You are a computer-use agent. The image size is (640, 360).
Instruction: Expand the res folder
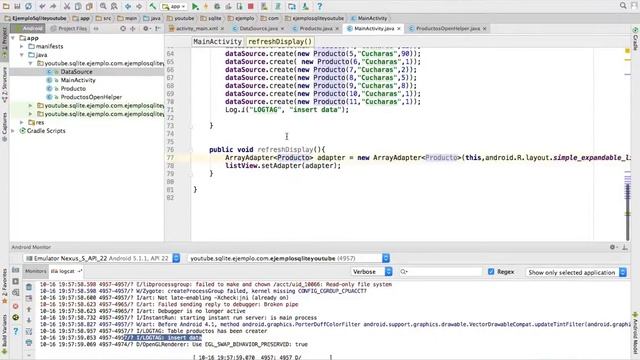tap(22, 122)
